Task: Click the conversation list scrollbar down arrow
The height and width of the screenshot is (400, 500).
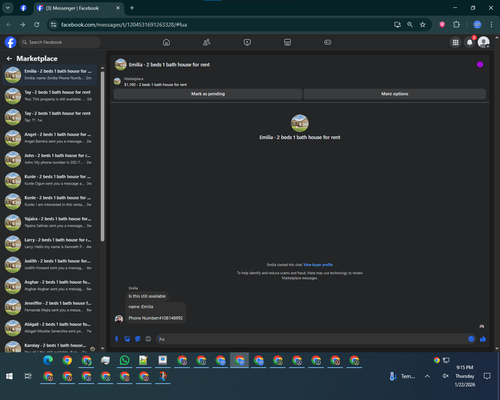Action: (102, 348)
